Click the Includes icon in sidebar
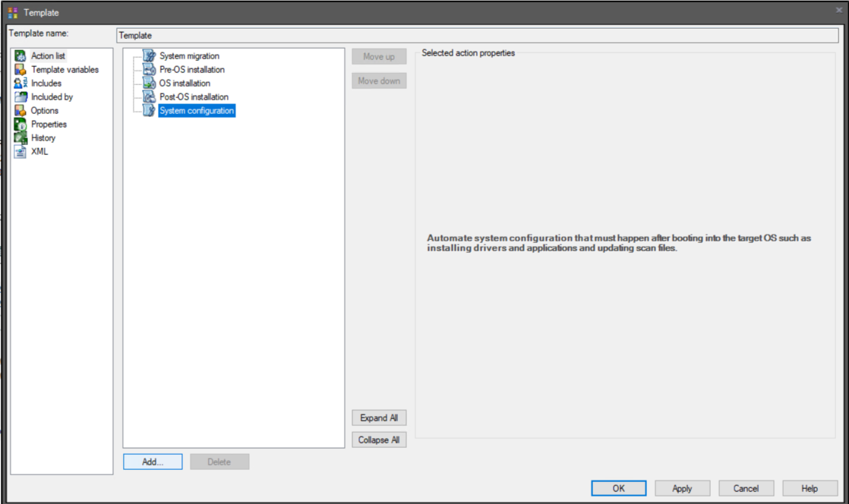This screenshot has width=849, height=504. (x=21, y=83)
